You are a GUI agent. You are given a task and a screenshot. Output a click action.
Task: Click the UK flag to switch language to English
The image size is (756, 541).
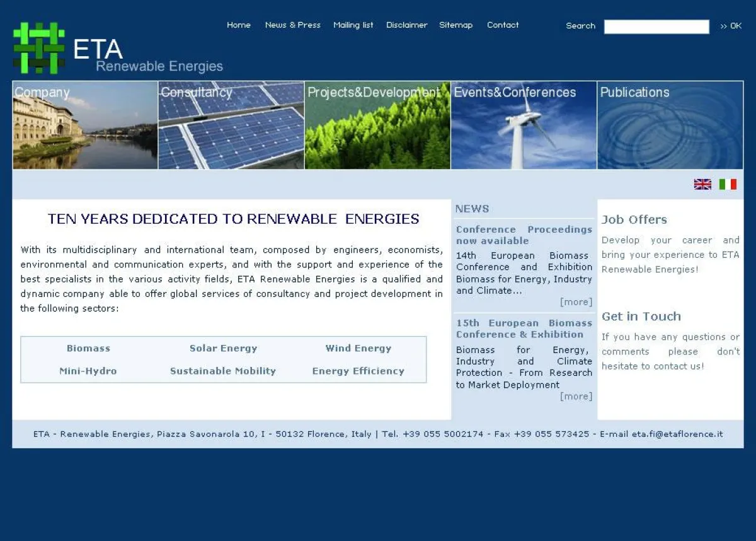[702, 184]
